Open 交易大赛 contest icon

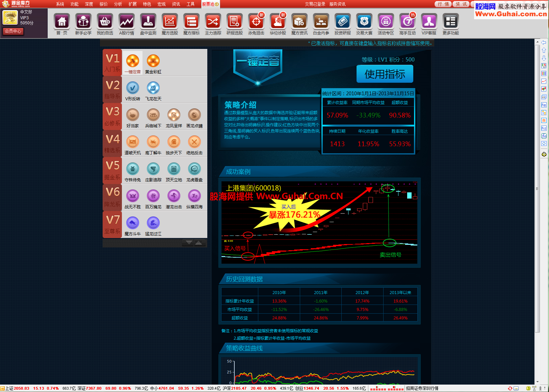(364, 24)
